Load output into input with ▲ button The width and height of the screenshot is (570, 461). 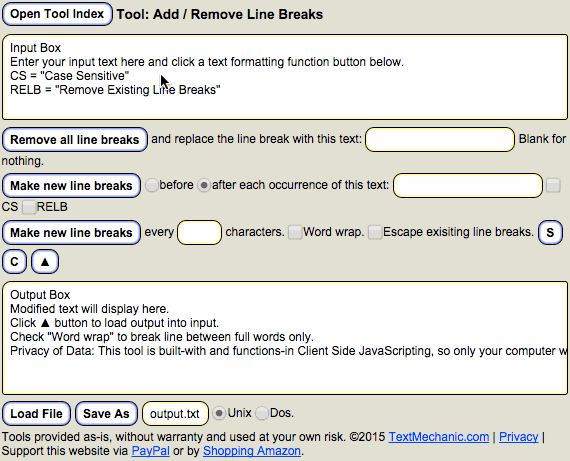click(45, 261)
